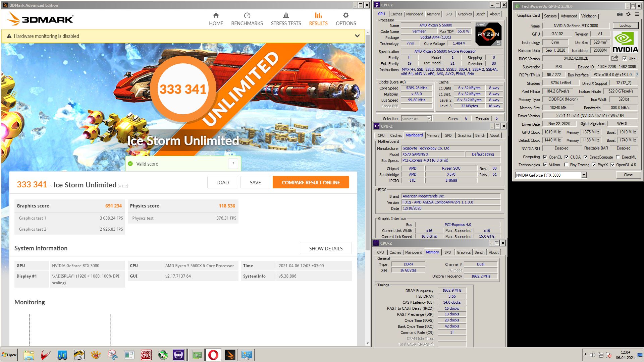Toggle the UEFI checkbox in GPU-Z
Screen dimensions: 644x362
[x=625, y=58]
